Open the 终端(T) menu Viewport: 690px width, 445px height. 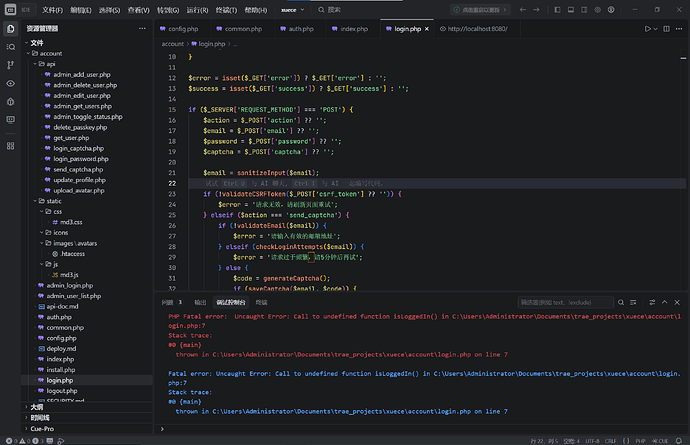tap(226, 10)
